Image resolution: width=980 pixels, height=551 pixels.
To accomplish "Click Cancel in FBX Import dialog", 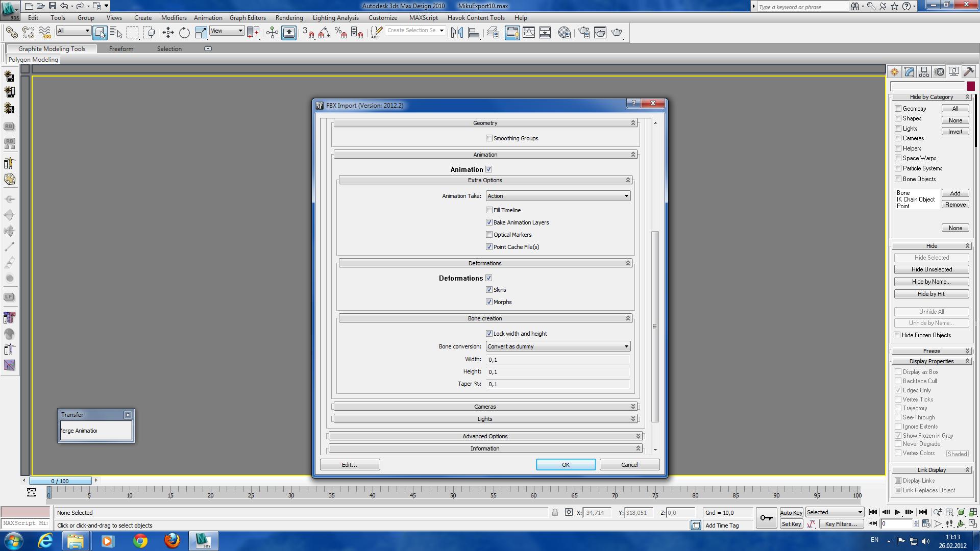I will coord(629,465).
